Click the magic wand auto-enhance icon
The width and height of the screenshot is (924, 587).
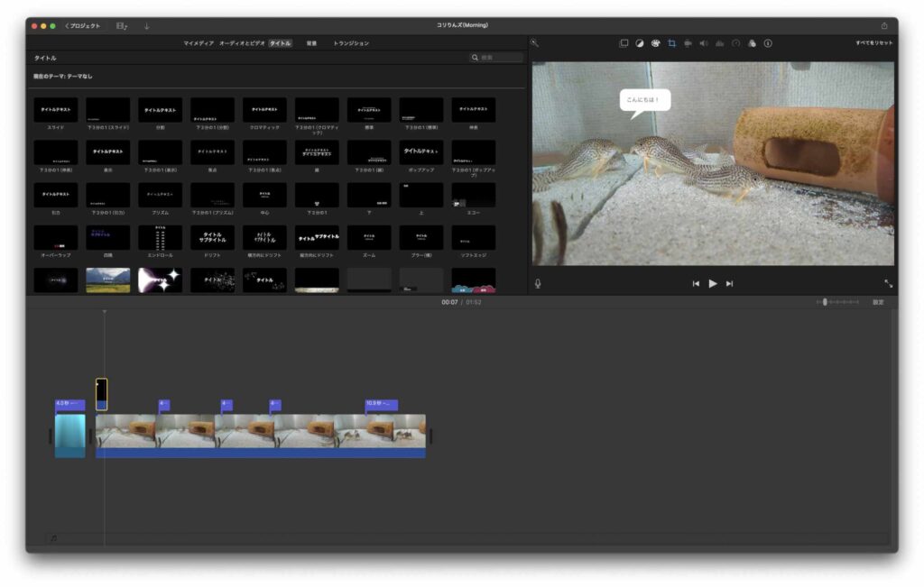[534, 43]
